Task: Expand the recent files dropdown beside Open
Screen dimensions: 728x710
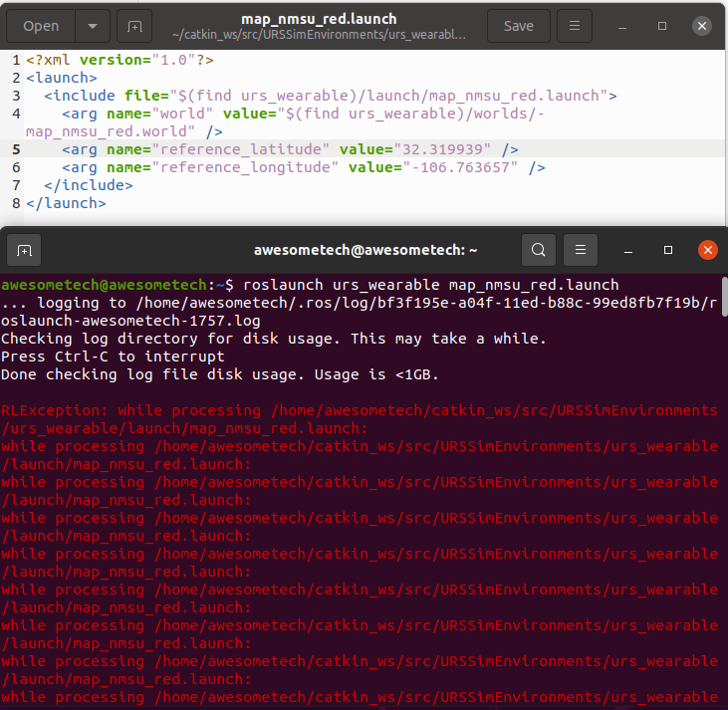Action: point(93,26)
